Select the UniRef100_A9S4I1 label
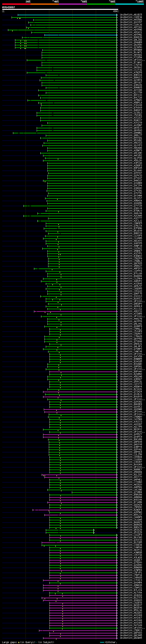Screen dimensions: 146x644 click(131, 32)
